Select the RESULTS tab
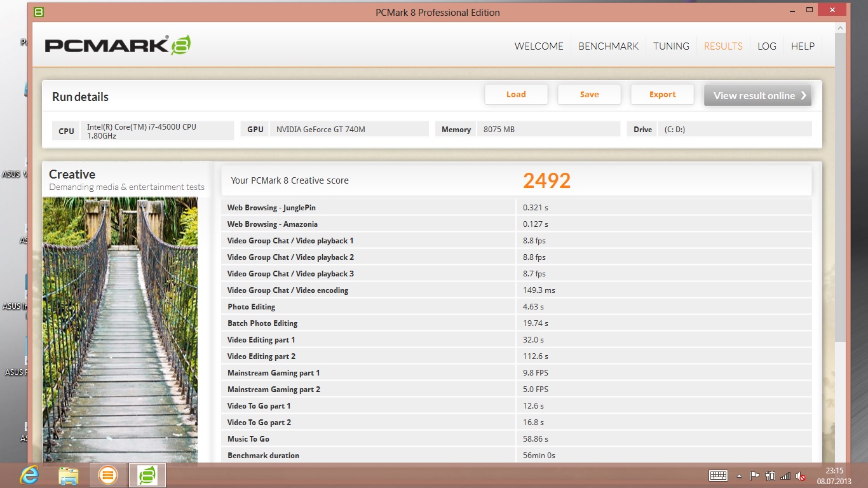This screenshot has height=488, width=868. click(723, 46)
